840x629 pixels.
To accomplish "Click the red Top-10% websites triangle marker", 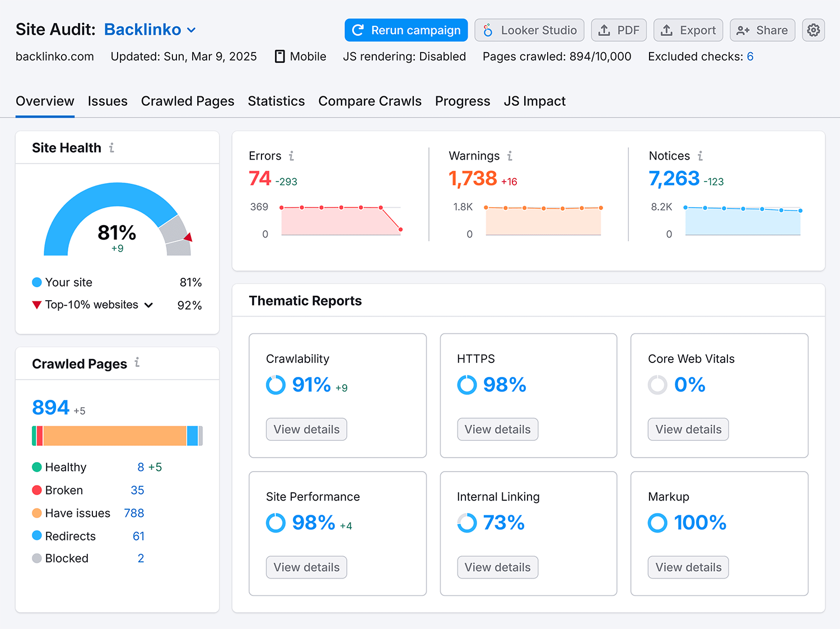I will pos(37,305).
